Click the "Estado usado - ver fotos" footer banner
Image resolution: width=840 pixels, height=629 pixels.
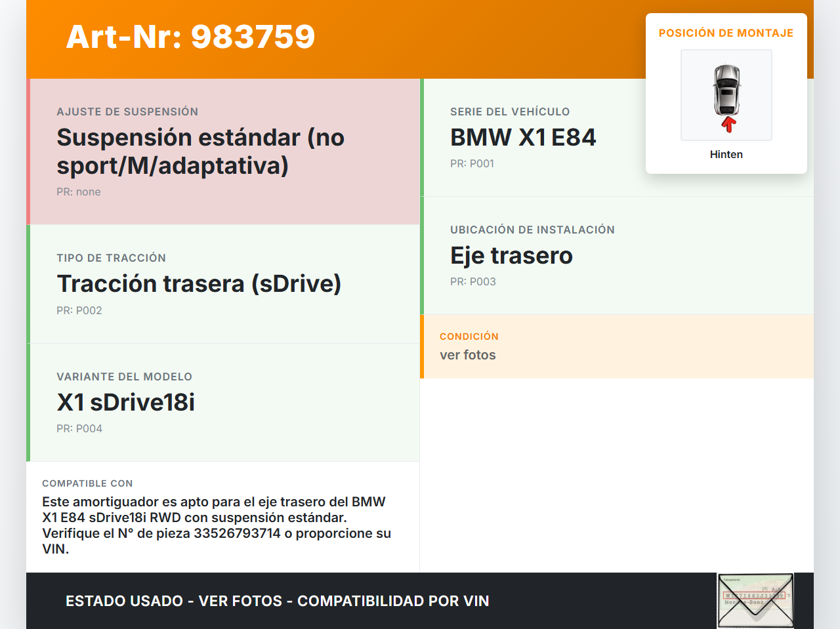[277, 601]
